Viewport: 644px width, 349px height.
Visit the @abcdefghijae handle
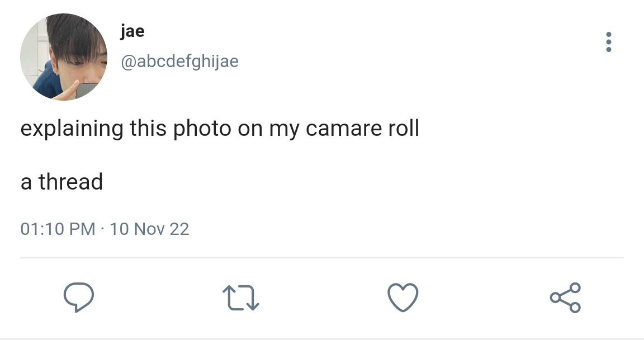pos(179,62)
